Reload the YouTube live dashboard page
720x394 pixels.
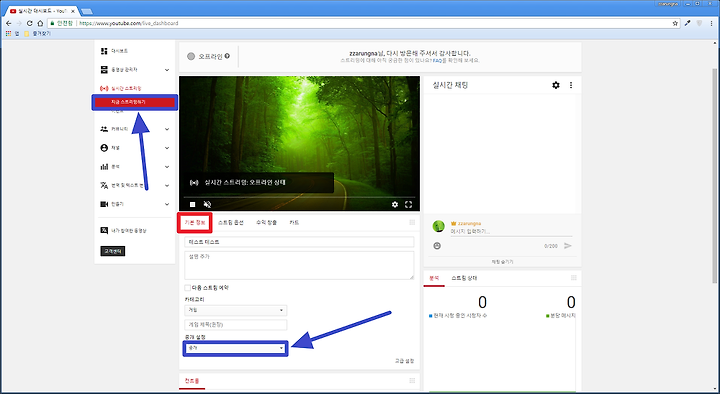tap(29, 23)
